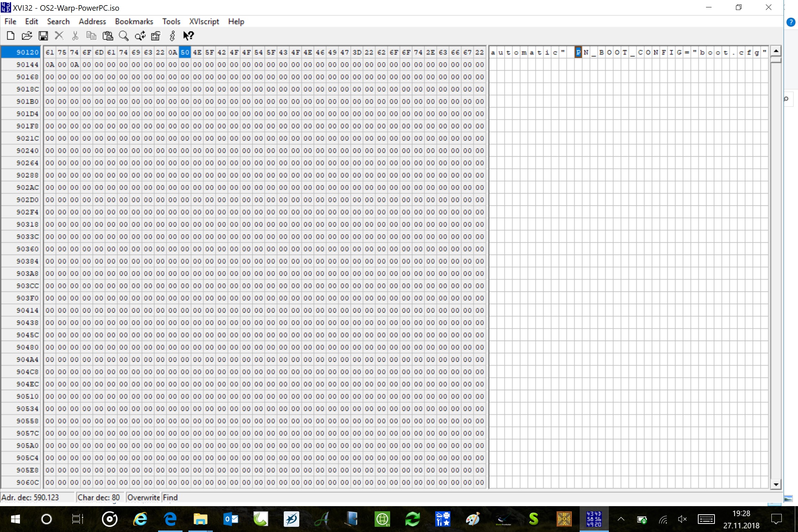The image size is (798, 532).
Task: Click the Delete X toolbar icon
Action: [59, 36]
